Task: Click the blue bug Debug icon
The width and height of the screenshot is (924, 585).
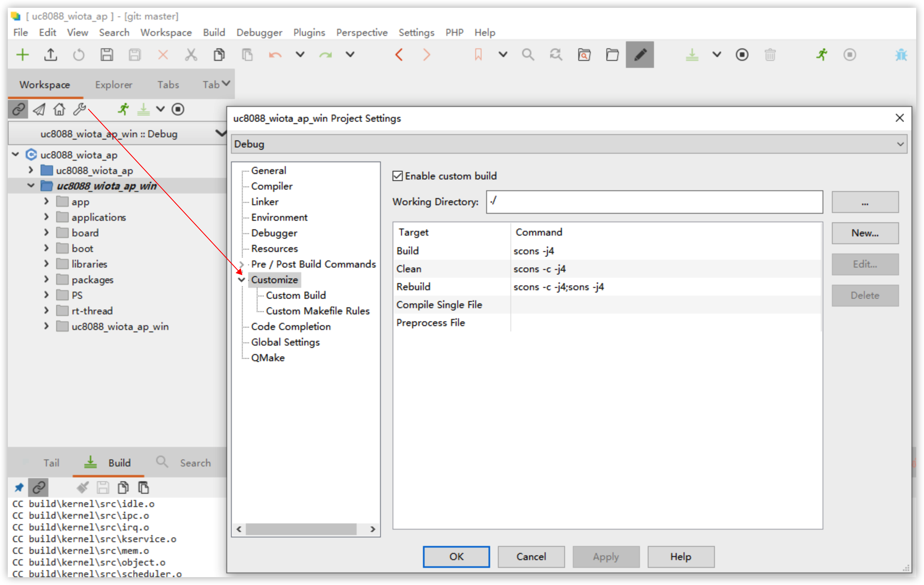Action: tap(901, 55)
